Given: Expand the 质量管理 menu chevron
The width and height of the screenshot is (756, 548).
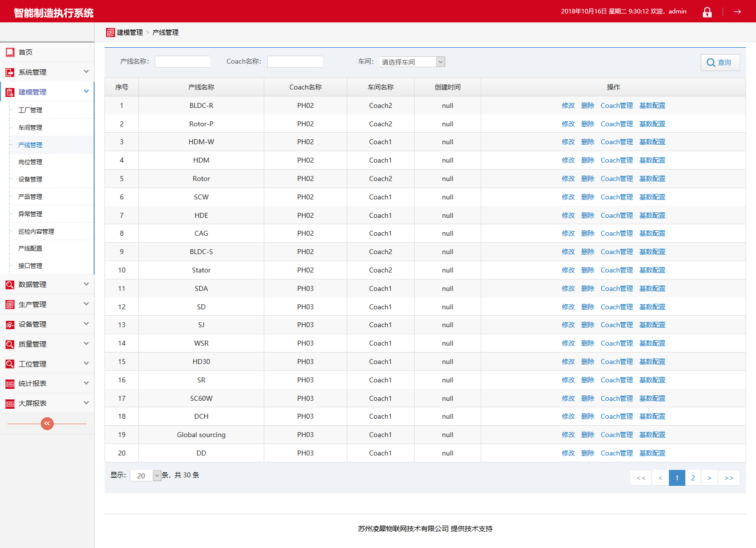Looking at the screenshot, I should [x=86, y=344].
